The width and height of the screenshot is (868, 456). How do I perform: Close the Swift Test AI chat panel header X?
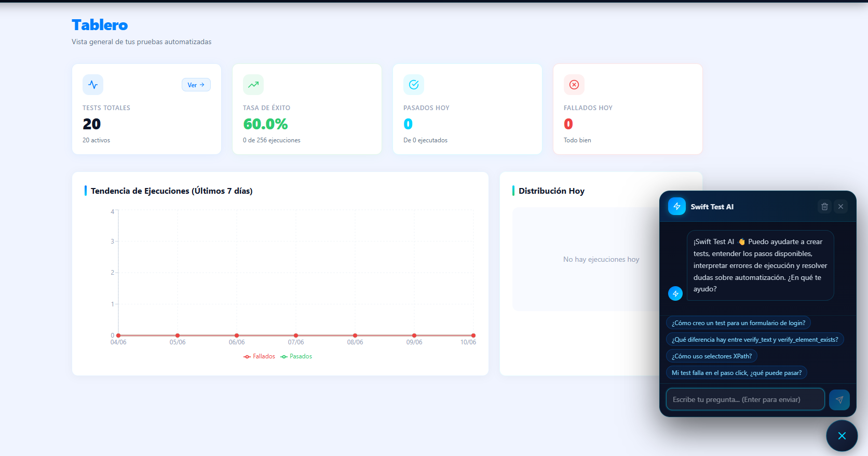[841, 207]
